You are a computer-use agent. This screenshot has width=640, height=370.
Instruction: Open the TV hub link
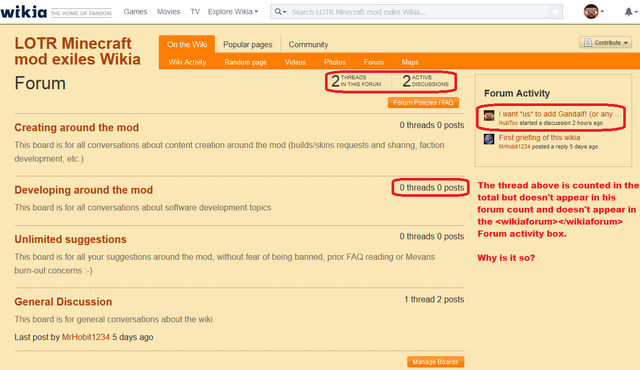tap(195, 12)
